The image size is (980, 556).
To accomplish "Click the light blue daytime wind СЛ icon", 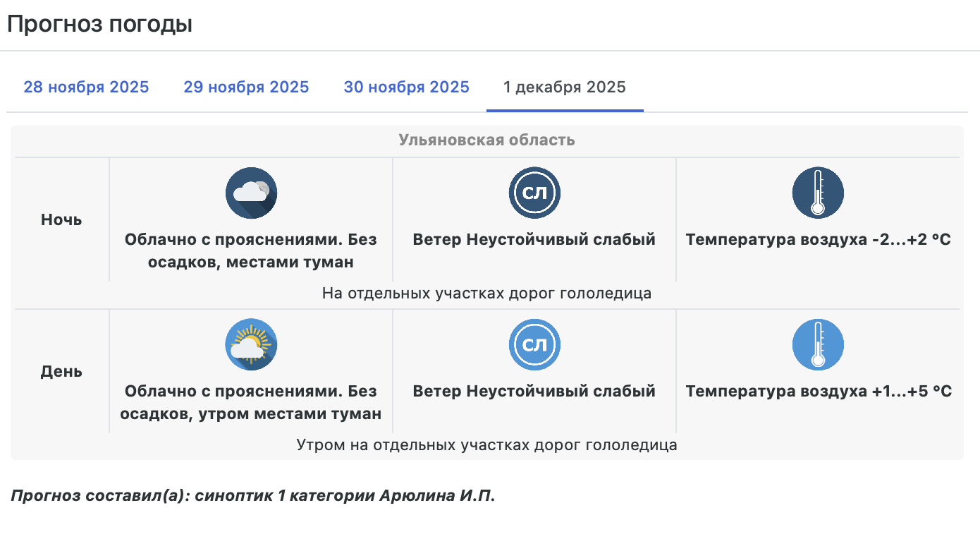I will 534,344.
